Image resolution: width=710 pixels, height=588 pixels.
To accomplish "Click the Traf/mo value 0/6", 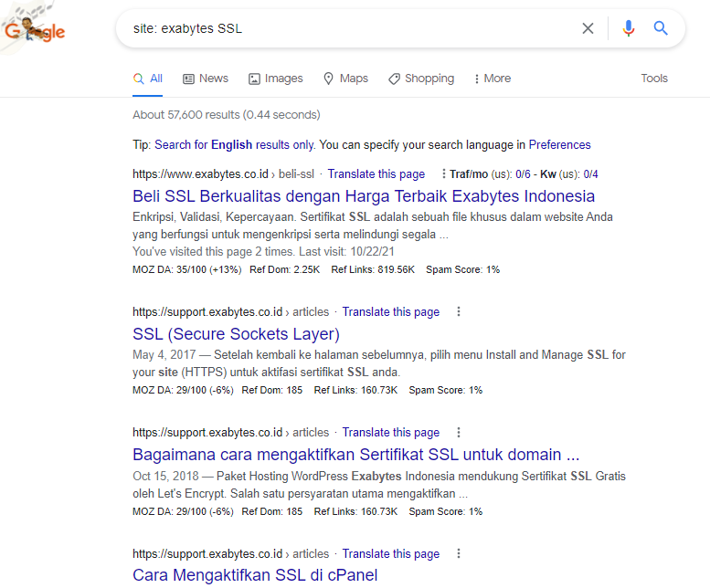I will [x=523, y=174].
